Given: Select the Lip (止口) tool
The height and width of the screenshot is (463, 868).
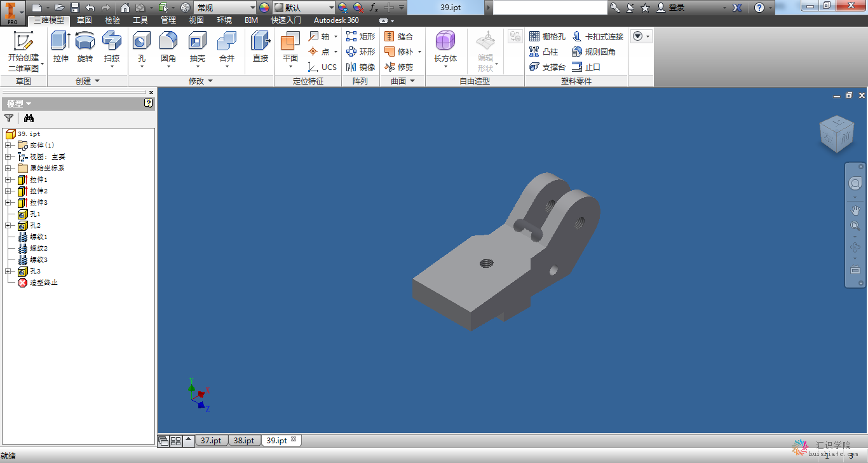Looking at the screenshot, I should pyautogui.click(x=587, y=67).
